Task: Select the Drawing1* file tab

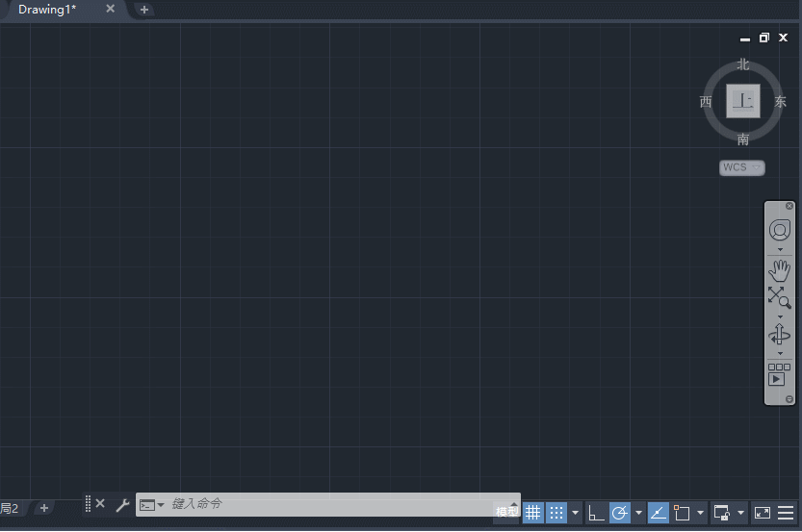Action: [x=47, y=10]
